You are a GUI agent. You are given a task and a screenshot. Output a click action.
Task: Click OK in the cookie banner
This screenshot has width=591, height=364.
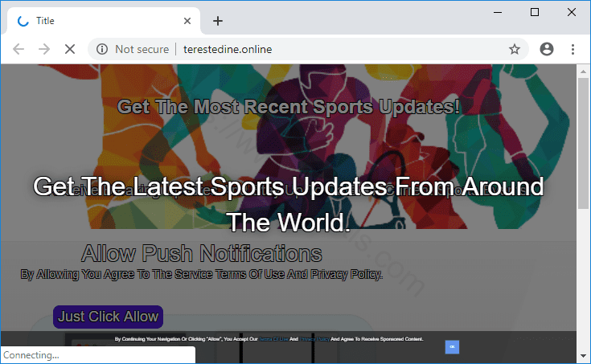(x=452, y=346)
